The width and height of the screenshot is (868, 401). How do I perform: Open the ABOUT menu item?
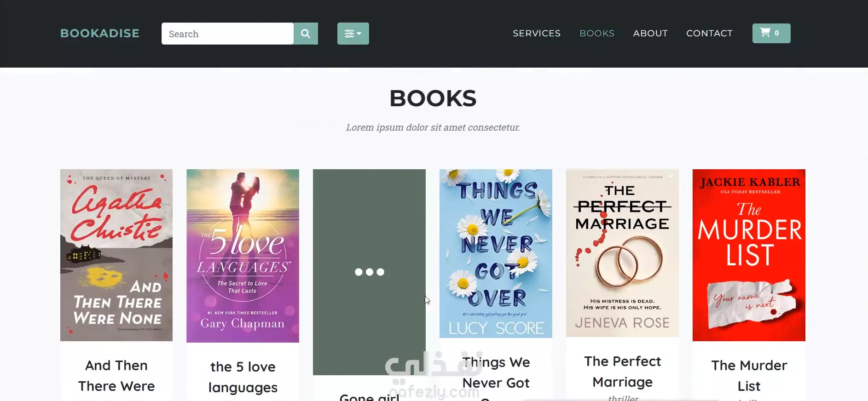[650, 33]
